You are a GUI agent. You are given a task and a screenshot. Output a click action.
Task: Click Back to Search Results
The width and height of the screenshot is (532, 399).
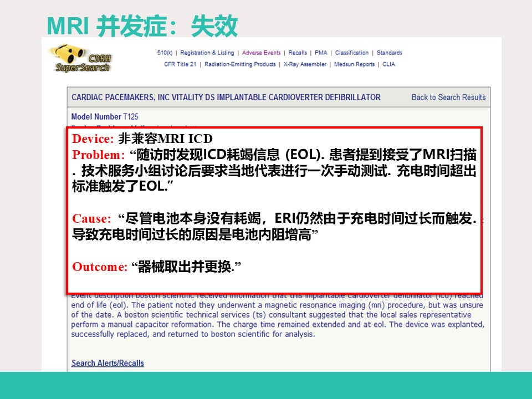448,98
